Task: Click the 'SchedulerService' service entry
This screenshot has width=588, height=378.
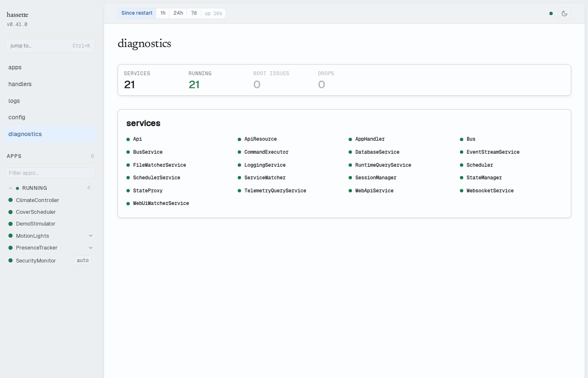Action: pos(157,178)
